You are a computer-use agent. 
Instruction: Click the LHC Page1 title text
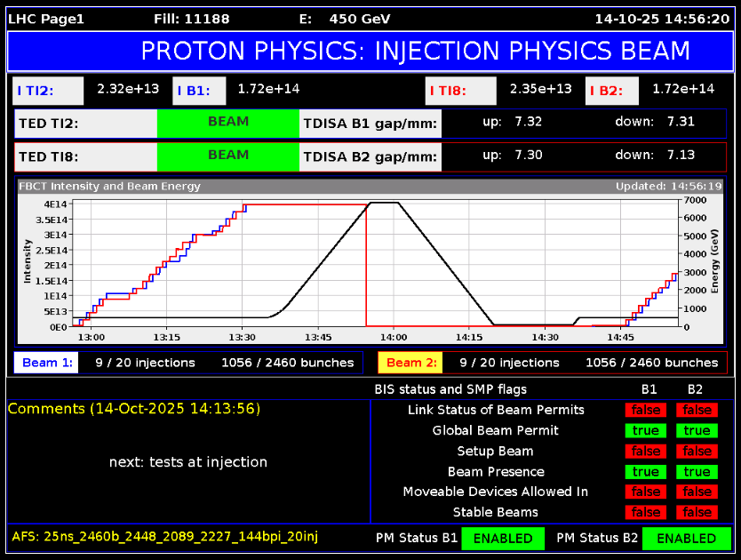(45, 19)
